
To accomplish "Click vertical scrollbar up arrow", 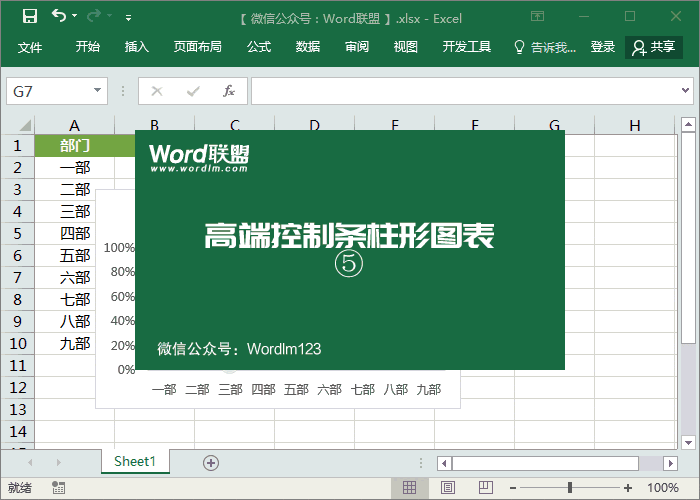I will pos(688,125).
